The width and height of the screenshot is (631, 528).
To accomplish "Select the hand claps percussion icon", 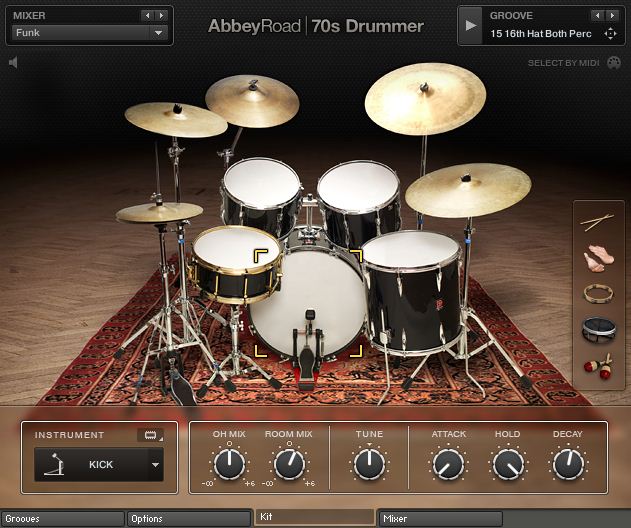I will pyautogui.click(x=598, y=258).
